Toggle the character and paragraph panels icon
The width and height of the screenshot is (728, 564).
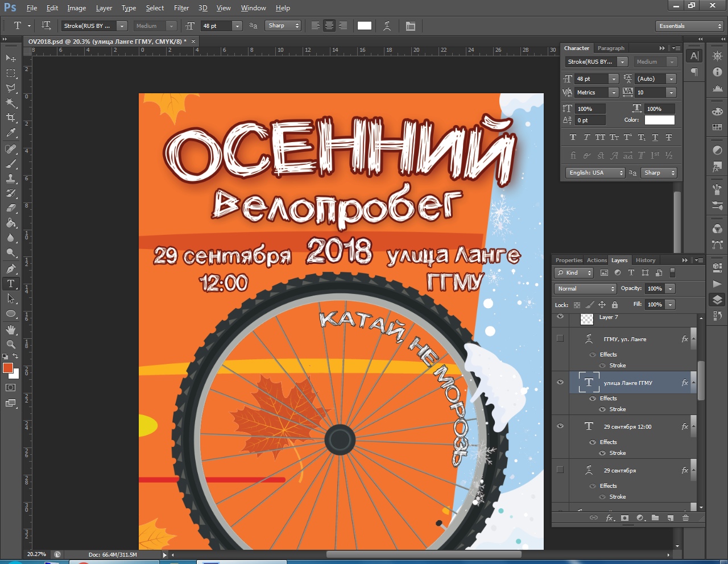click(411, 26)
